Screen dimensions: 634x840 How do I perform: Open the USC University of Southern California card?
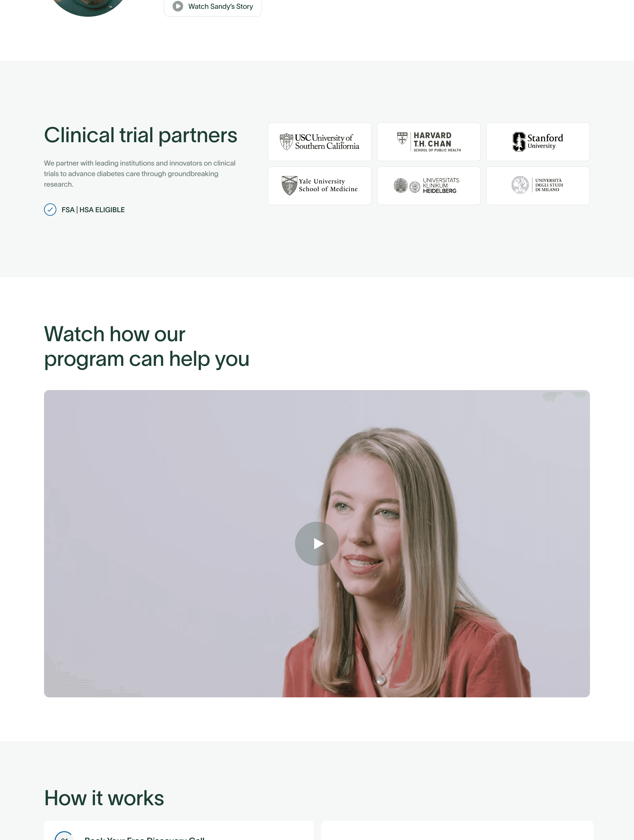tap(319, 142)
